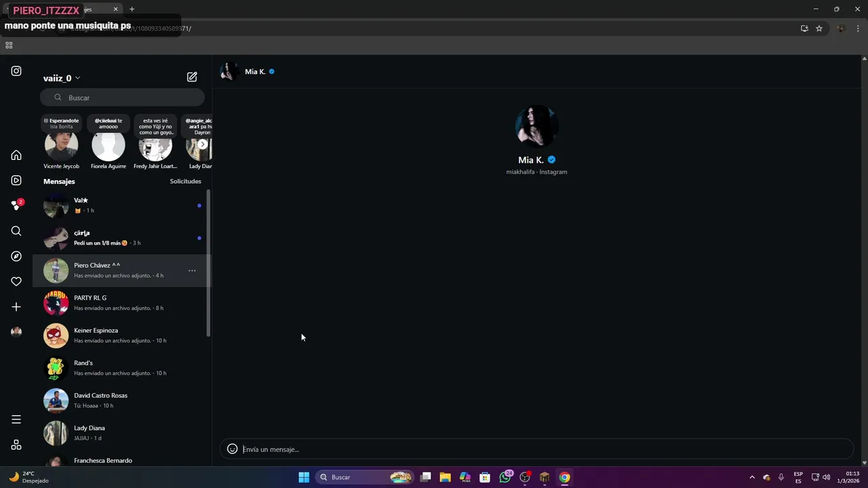This screenshot has height=488, width=868.
Task: Click the Meta apps icon at sidebar bottom
Action: pyautogui.click(x=16, y=445)
